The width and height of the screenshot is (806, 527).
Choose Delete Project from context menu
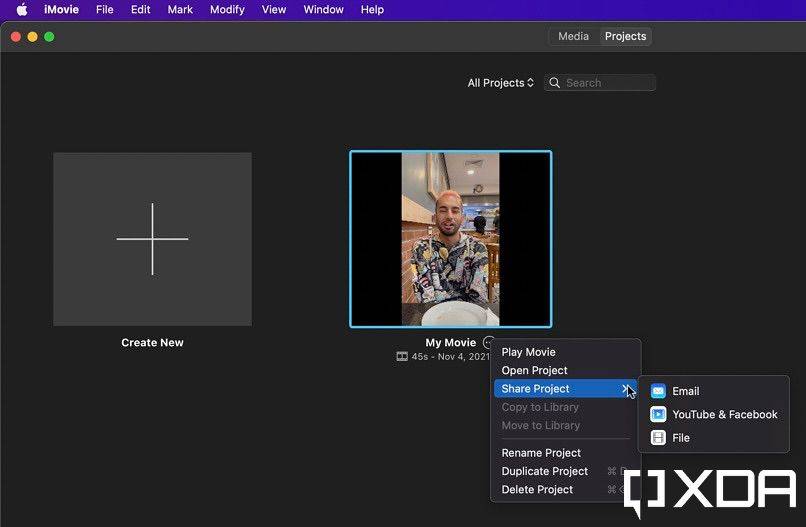click(565, 489)
